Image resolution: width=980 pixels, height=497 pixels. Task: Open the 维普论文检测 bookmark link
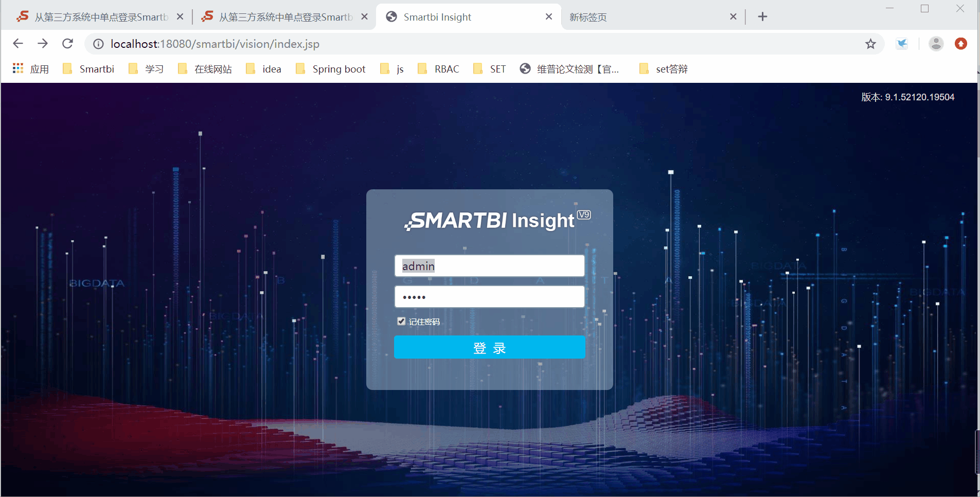(569, 69)
